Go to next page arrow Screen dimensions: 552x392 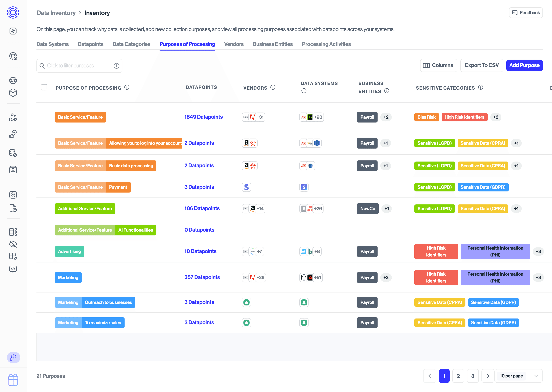488,376
